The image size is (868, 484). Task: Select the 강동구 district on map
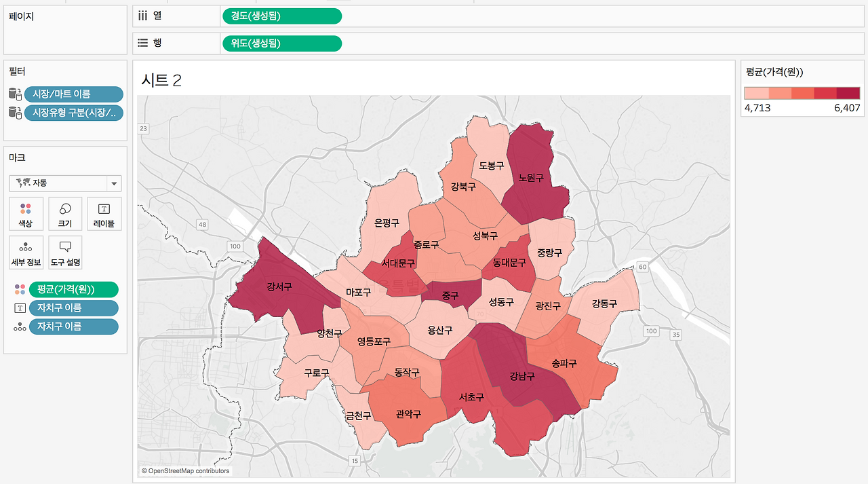point(604,303)
